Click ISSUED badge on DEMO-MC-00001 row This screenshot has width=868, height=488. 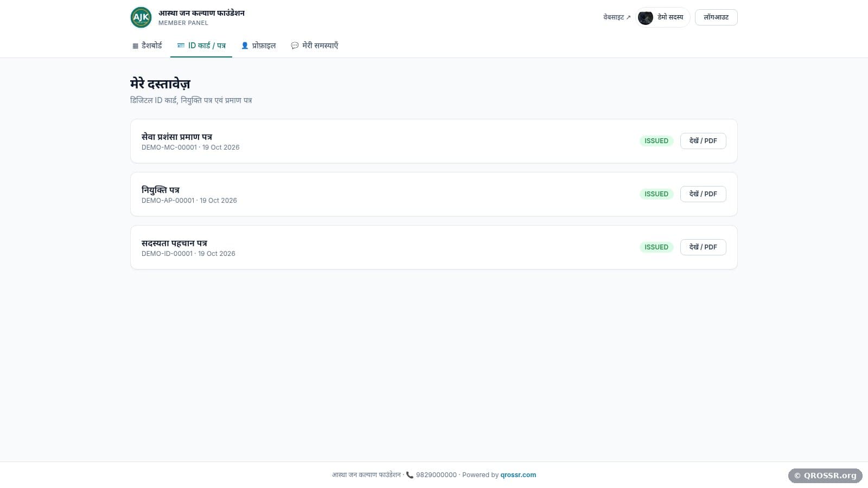tap(656, 141)
